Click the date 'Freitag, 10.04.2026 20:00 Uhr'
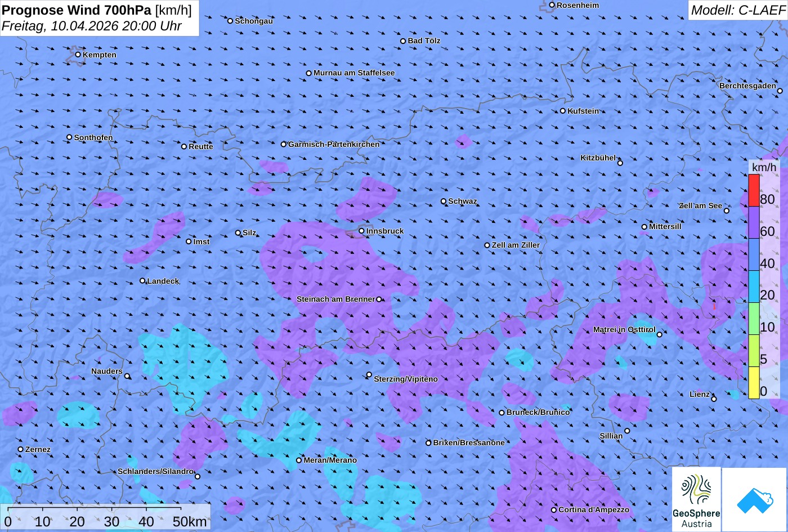 [92, 26]
